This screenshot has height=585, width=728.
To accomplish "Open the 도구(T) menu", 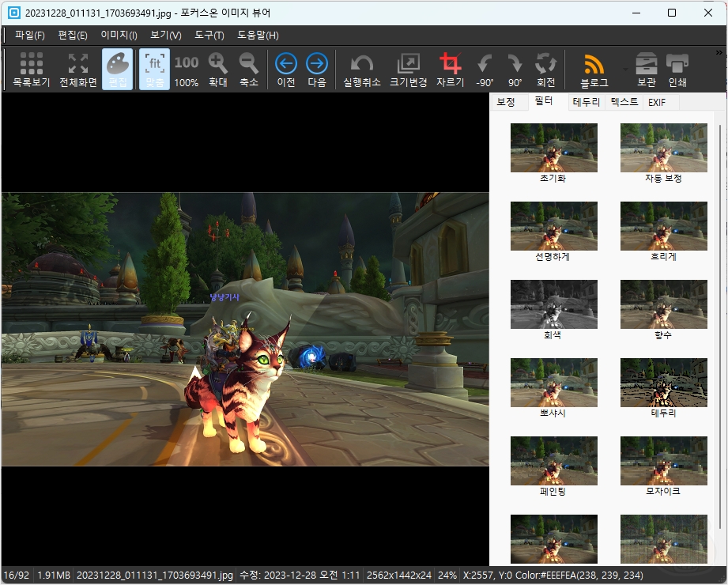I will coord(209,36).
